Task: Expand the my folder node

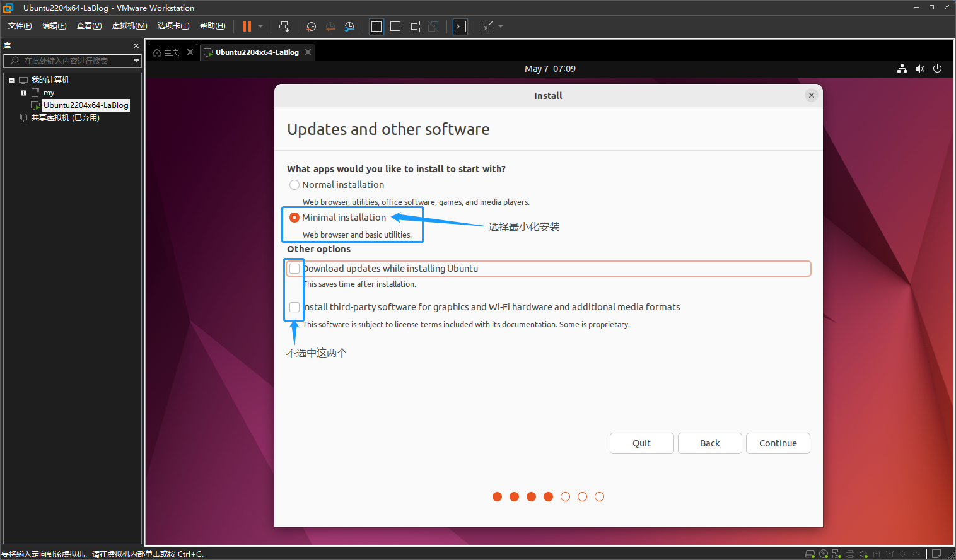Action: coord(23,93)
